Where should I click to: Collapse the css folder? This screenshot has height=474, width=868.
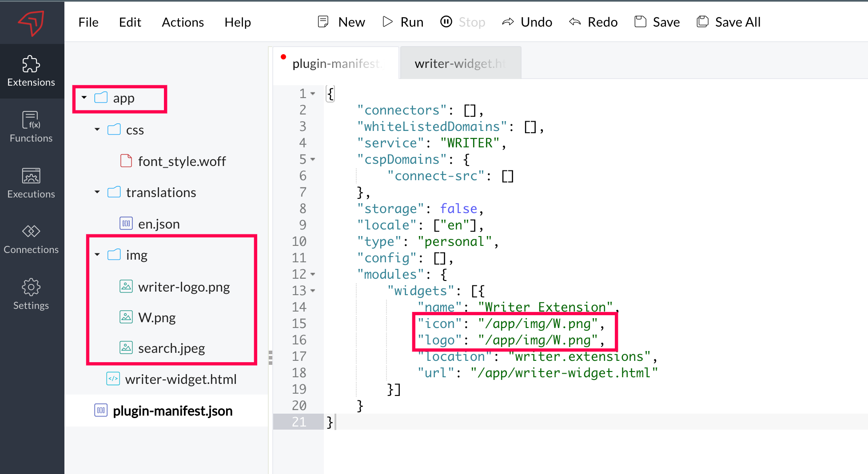[x=97, y=130]
